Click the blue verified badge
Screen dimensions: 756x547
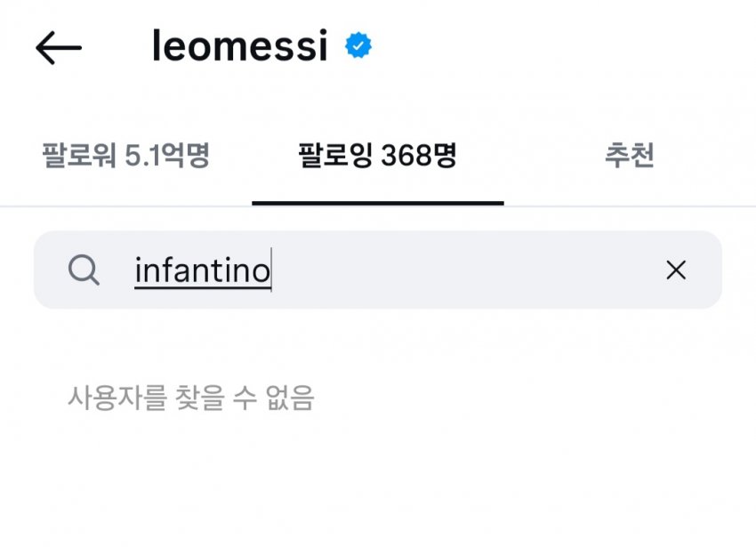coord(358,45)
